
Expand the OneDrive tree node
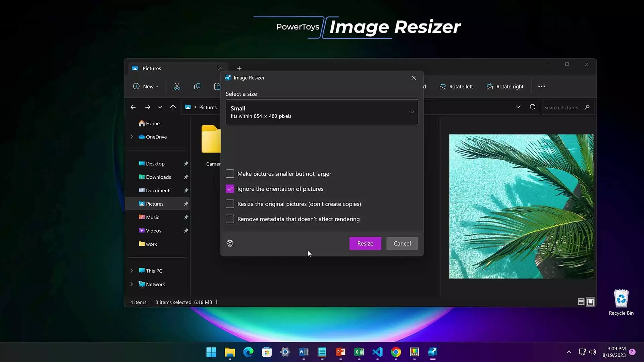pyautogui.click(x=132, y=137)
